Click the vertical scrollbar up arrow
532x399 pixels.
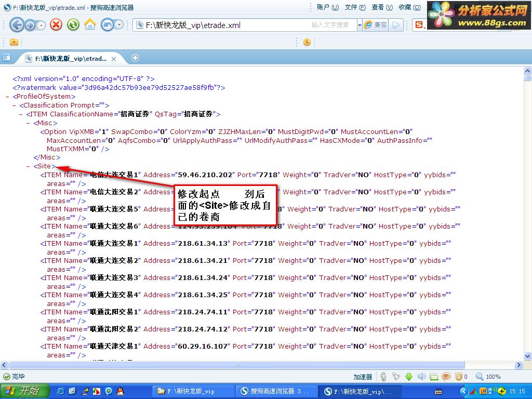(528, 71)
